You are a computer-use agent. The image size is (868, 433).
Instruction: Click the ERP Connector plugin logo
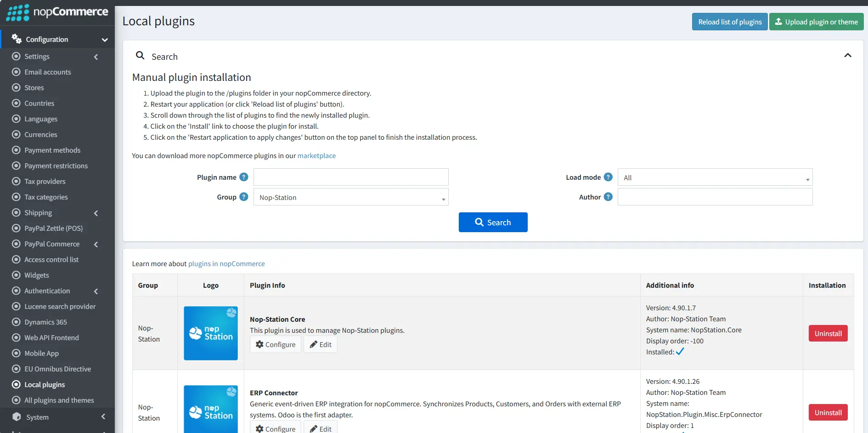(x=211, y=409)
